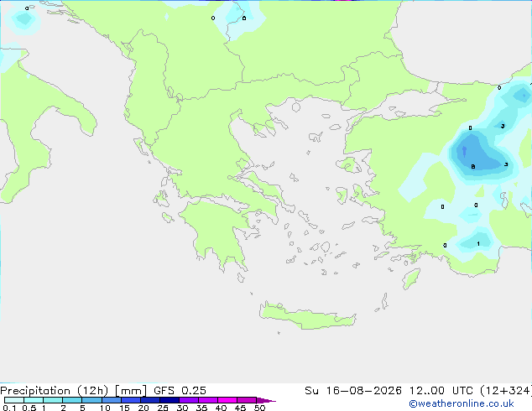Click the '12..00 UTC' time text
This screenshot has width=532, height=411.
coord(441,391)
